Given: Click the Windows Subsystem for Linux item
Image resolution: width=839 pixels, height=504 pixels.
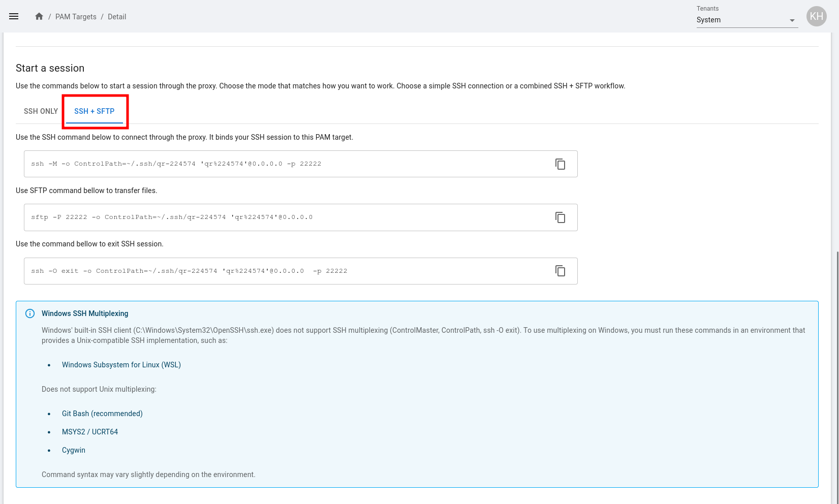Looking at the screenshot, I should click(121, 365).
